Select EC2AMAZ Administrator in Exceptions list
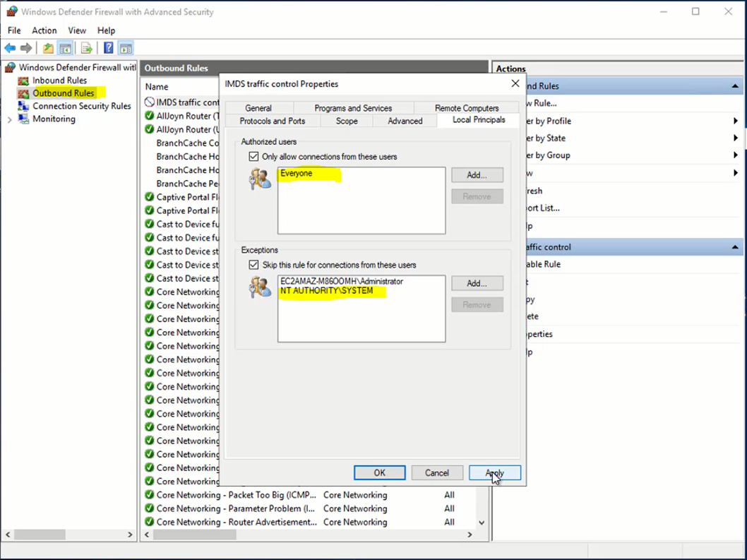 coord(342,281)
